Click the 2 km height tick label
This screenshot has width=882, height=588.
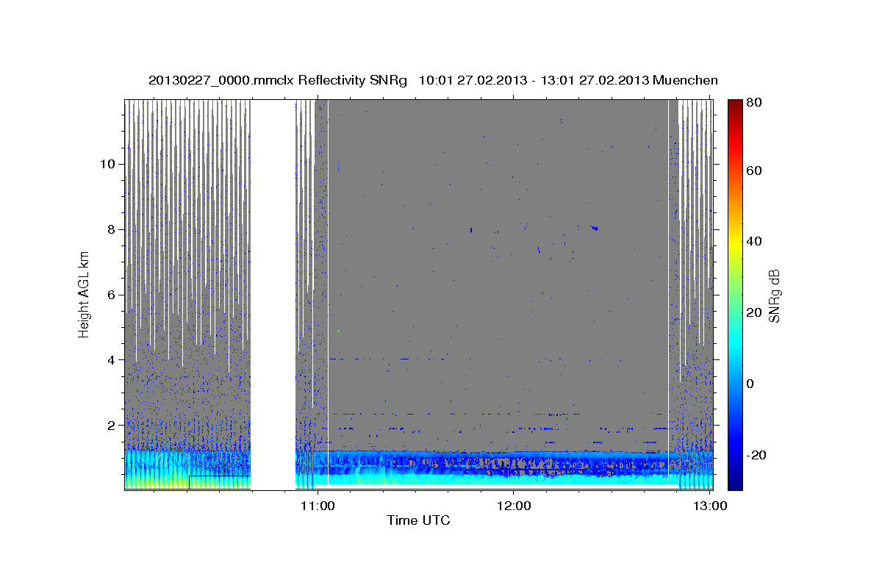(111, 426)
